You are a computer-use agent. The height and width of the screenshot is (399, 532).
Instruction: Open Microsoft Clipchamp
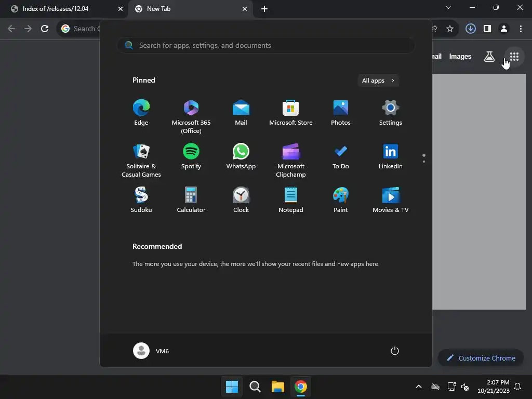coord(291,160)
